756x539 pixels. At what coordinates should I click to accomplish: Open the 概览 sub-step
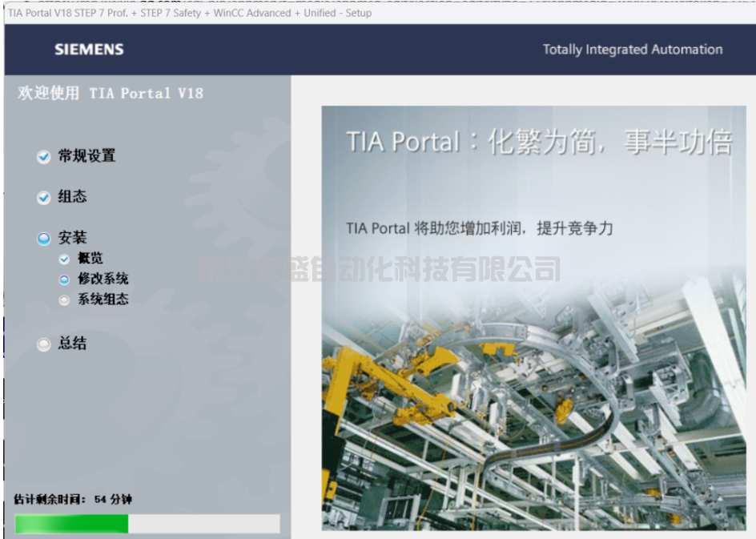(90, 259)
